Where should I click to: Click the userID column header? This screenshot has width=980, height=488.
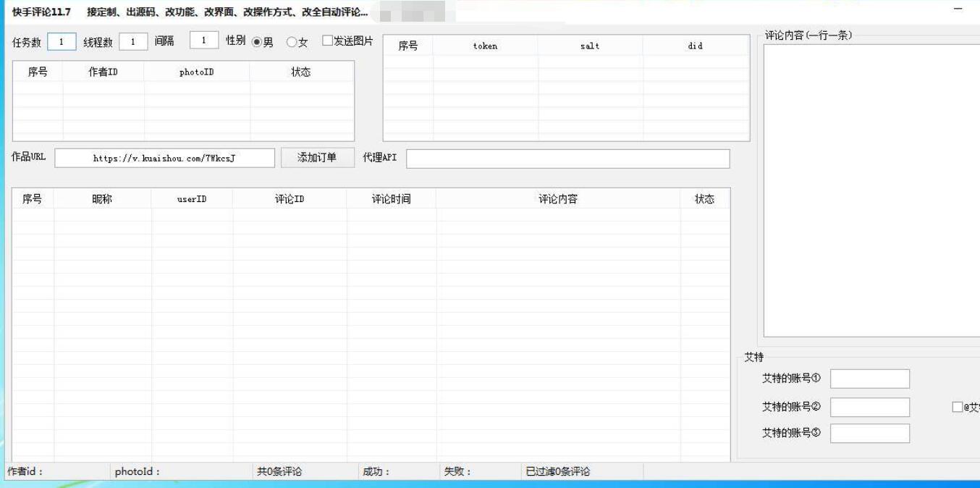pyautogui.click(x=192, y=199)
